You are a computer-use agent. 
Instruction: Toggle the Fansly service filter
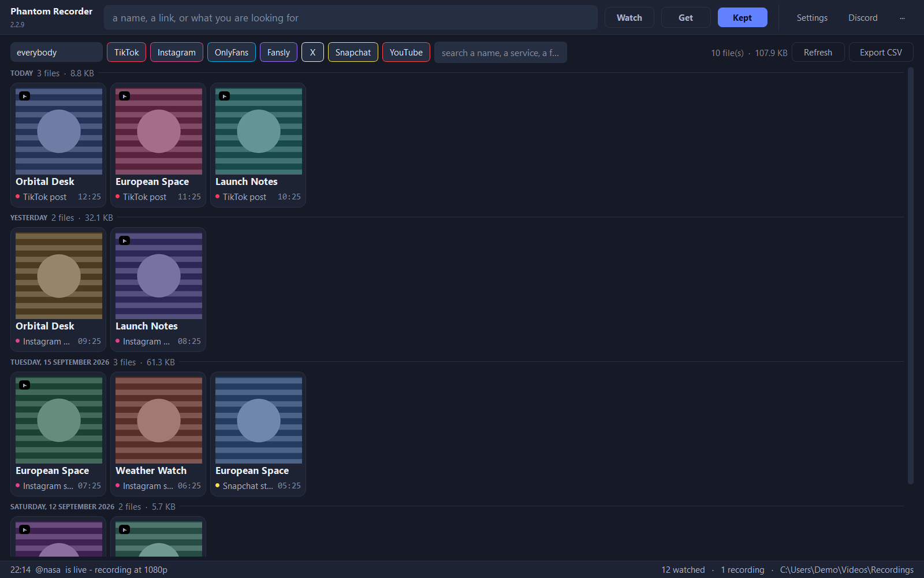click(278, 52)
